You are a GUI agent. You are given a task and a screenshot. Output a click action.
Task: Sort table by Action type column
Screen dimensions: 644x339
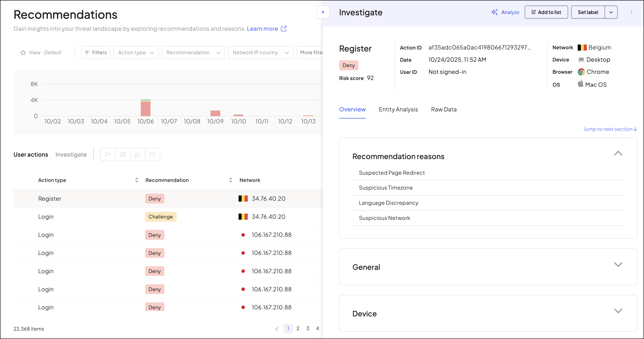(137, 180)
